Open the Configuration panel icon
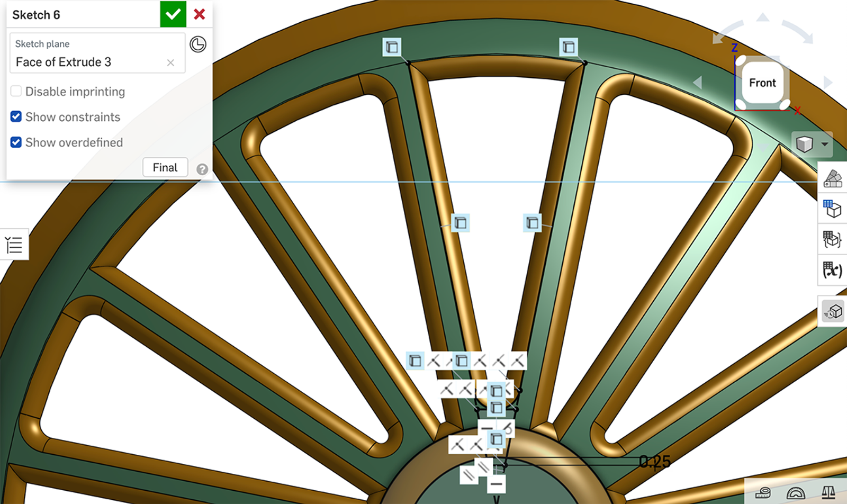This screenshot has height=504, width=847. [833, 209]
